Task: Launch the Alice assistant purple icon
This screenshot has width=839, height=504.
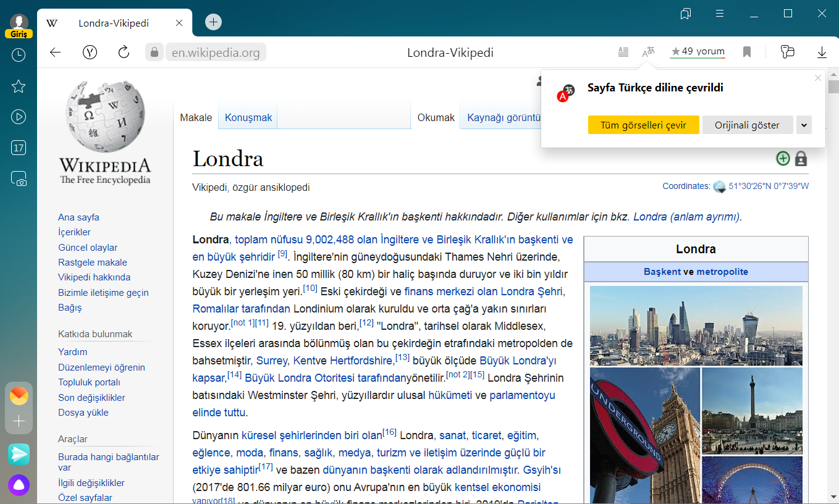Action: [19, 485]
